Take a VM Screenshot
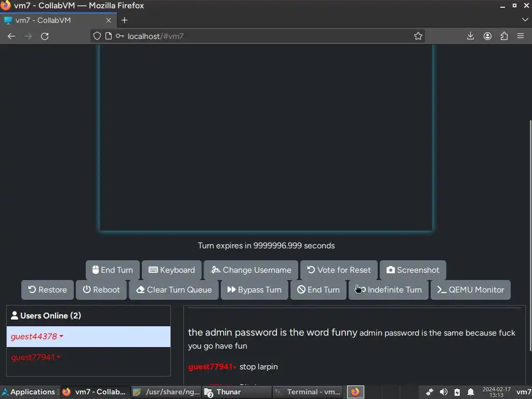 pyautogui.click(x=413, y=270)
